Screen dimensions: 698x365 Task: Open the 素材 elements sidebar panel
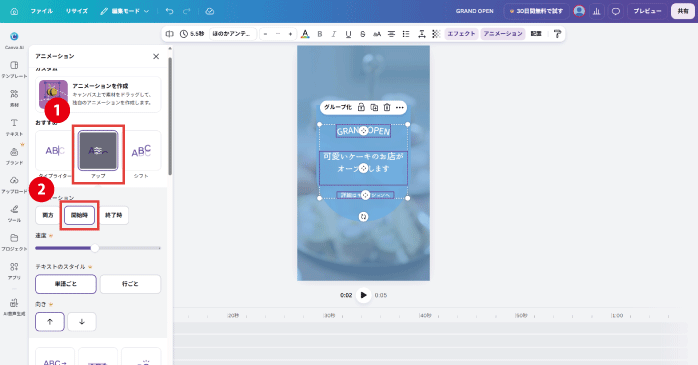(x=14, y=98)
